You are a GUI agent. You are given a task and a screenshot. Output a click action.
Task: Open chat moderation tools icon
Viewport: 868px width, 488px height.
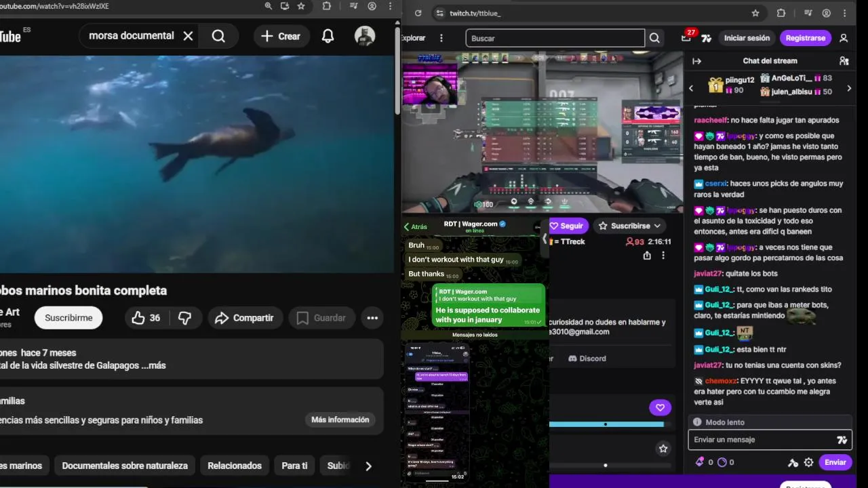pyautogui.click(x=793, y=462)
